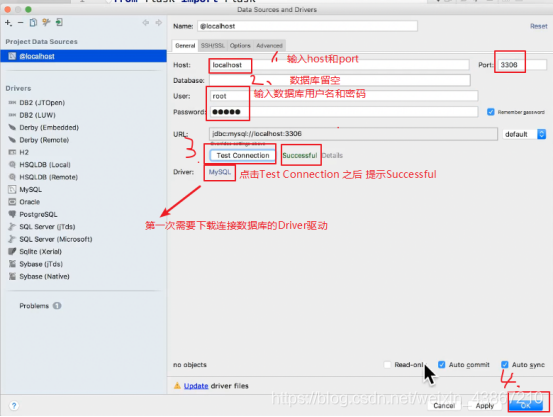Click the MySQL driver link
This screenshot has height=417, width=553.
pyautogui.click(x=219, y=172)
